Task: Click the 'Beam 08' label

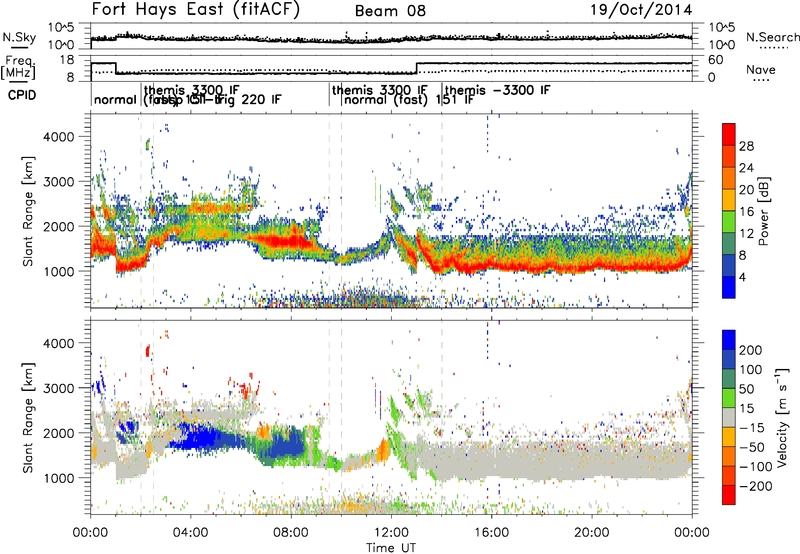Action: pos(390,11)
